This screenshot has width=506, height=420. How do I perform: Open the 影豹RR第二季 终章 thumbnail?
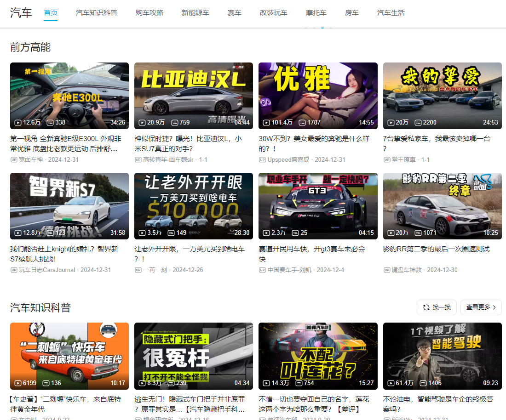(443, 206)
